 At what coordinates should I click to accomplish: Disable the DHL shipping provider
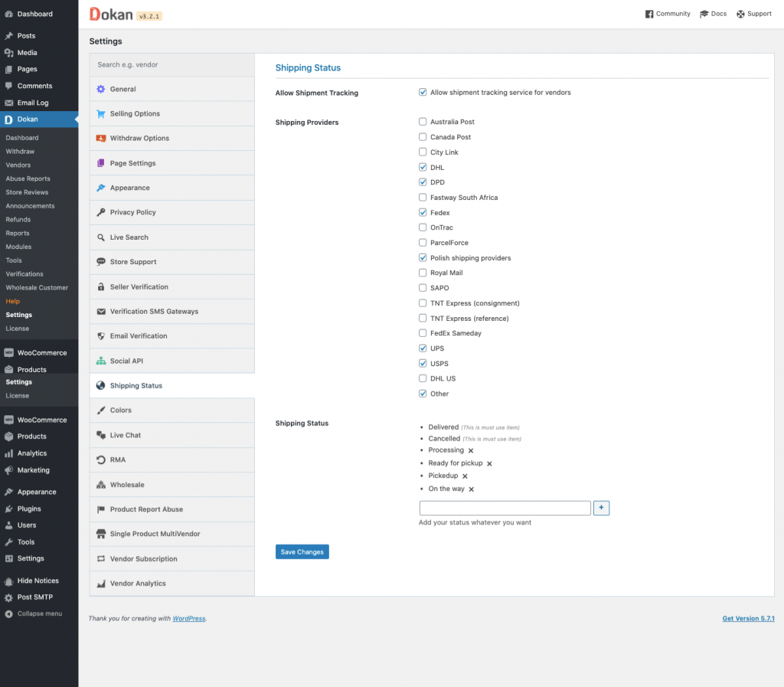point(423,167)
